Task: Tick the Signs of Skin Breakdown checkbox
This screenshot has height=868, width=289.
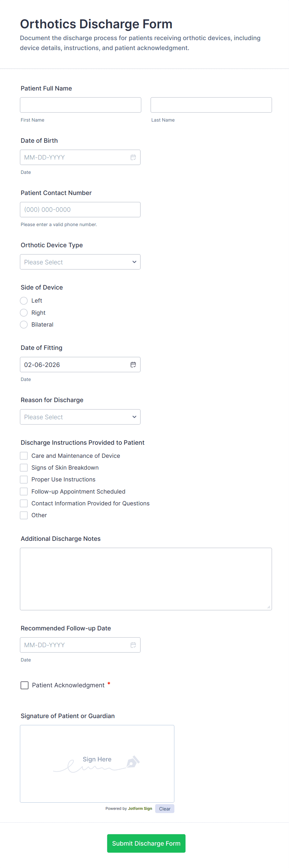Action: pos(24,467)
